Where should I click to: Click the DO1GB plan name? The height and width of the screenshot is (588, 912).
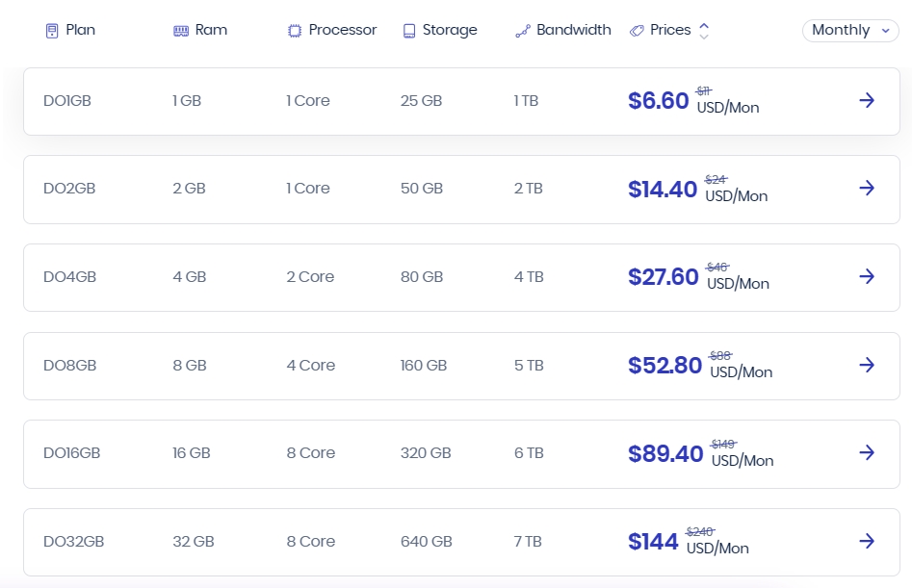click(67, 100)
